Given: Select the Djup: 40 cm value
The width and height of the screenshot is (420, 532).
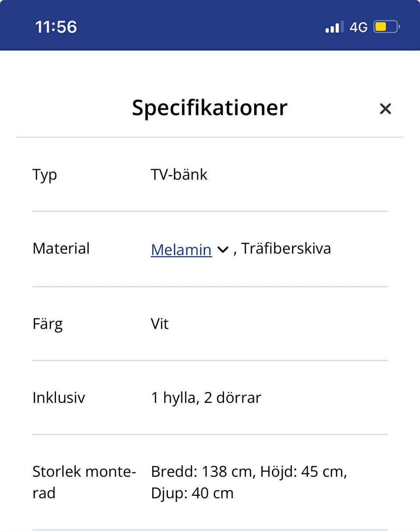Looking at the screenshot, I should point(192,493).
